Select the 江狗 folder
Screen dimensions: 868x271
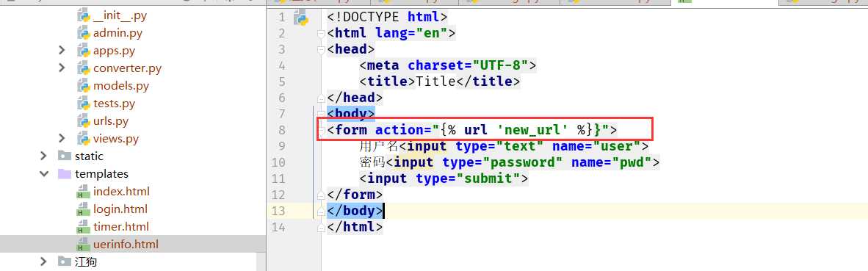(86, 261)
